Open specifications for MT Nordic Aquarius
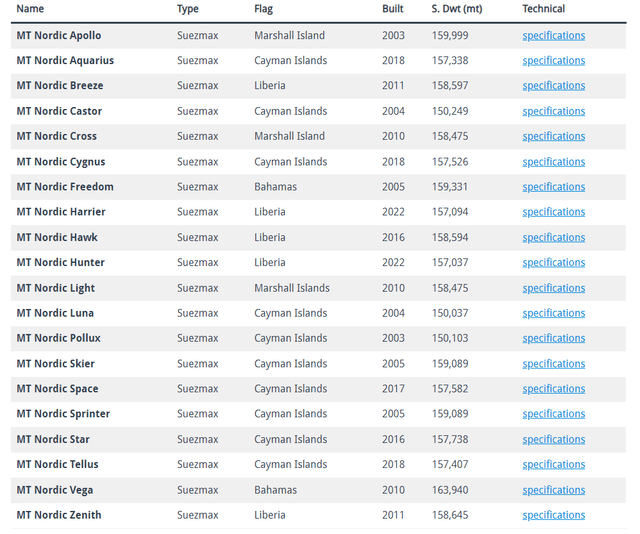This screenshot has height=534, width=640. pyautogui.click(x=553, y=61)
